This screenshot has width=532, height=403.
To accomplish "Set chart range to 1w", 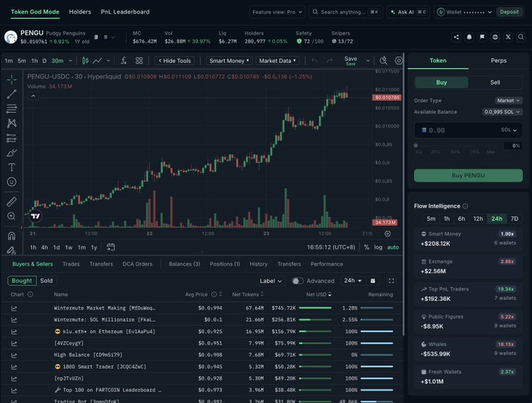I will (x=69, y=247).
